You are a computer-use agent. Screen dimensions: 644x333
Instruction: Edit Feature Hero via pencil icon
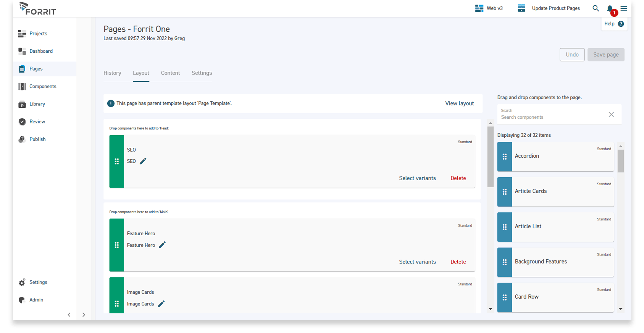(162, 245)
